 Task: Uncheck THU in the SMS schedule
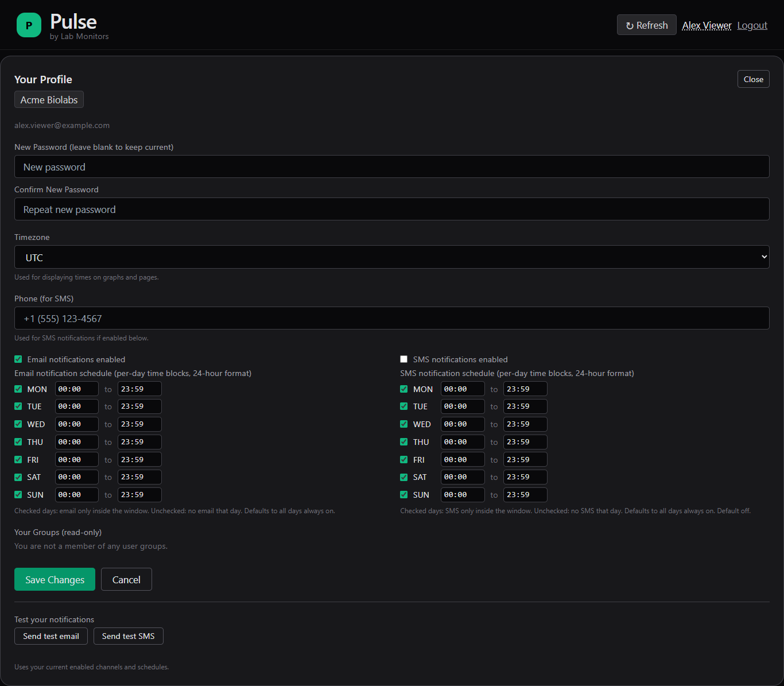coord(404,442)
